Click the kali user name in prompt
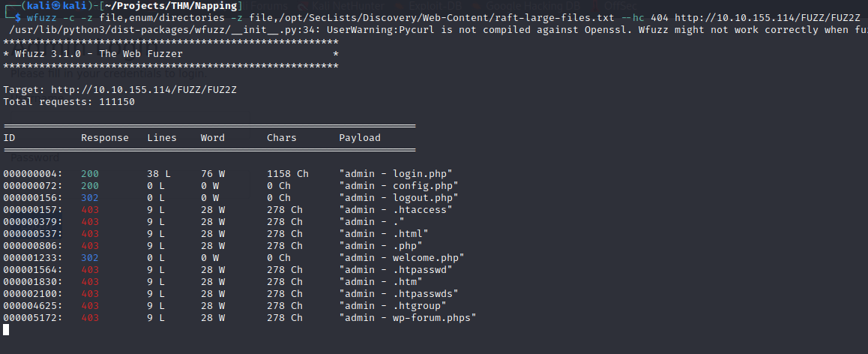 [34, 6]
